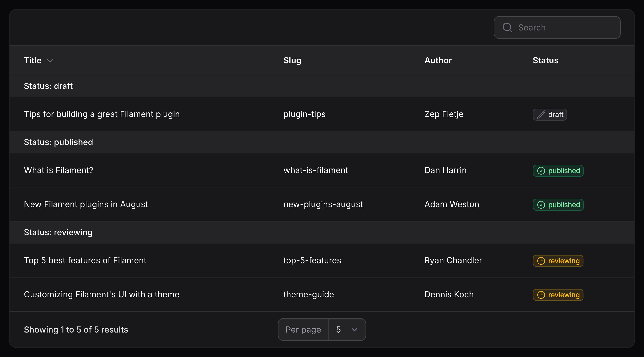
Task: Click the 'plugin-tips' slug cell
Action: [x=304, y=114]
